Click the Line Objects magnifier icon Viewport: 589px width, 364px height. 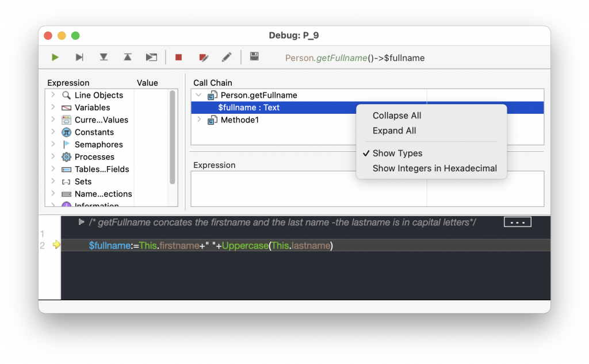[x=66, y=95]
